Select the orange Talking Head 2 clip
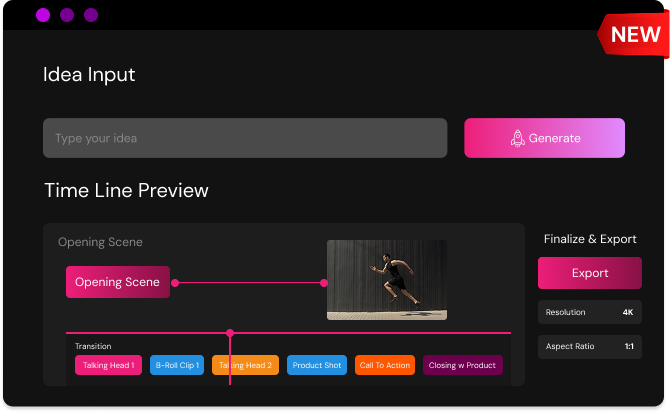The width and height of the screenshot is (671, 413). click(246, 365)
